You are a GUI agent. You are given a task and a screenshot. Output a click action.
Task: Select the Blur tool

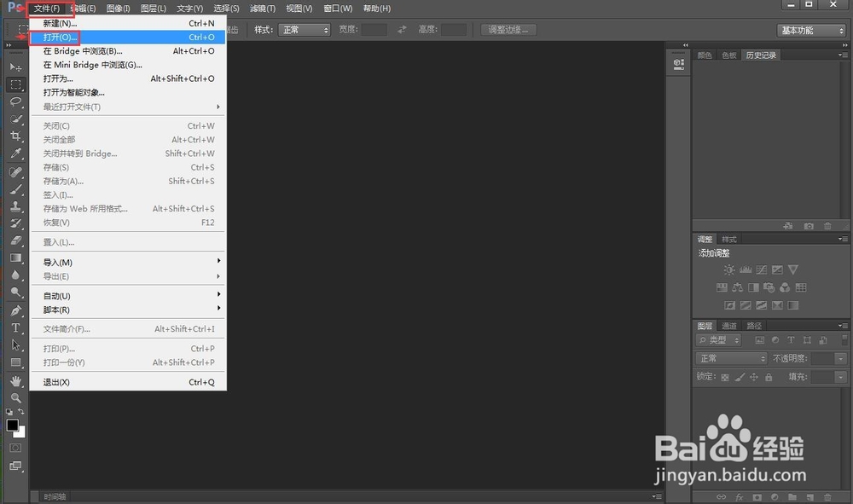pos(15,275)
